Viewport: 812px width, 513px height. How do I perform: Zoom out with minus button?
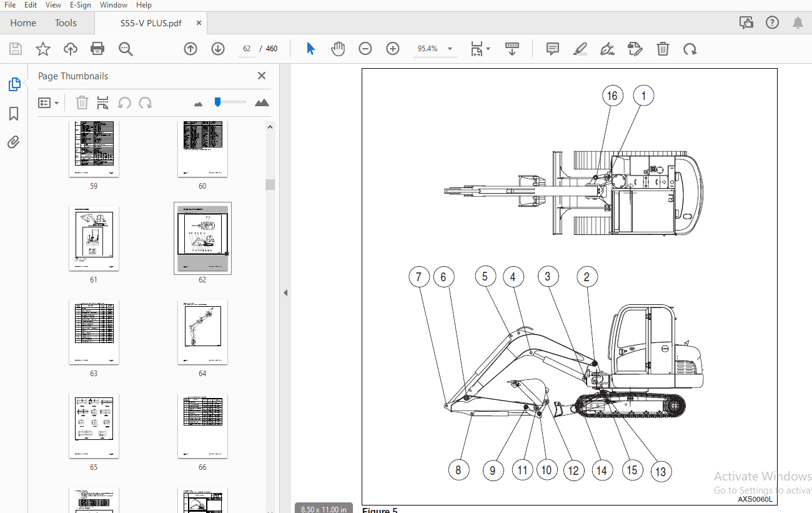[365, 49]
